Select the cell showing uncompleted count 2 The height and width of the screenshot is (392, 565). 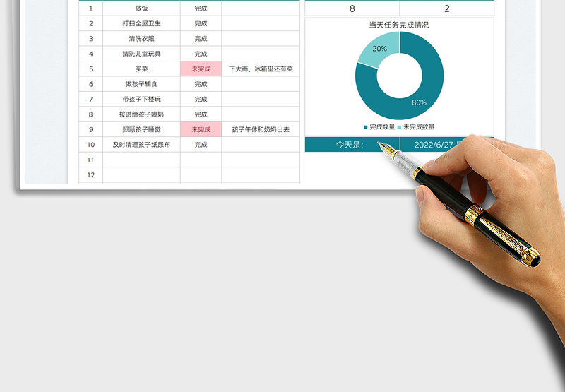tap(446, 8)
